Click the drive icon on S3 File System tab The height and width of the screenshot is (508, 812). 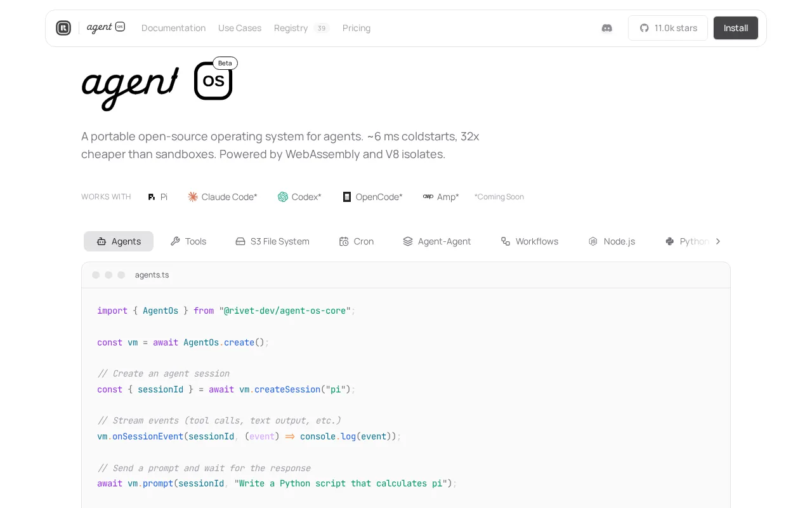[x=240, y=241]
